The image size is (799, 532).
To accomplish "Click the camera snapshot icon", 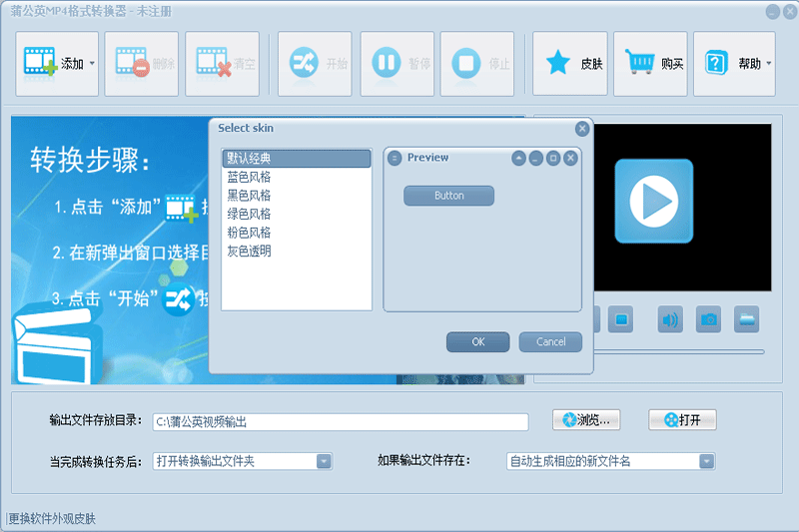I will pos(709,319).
